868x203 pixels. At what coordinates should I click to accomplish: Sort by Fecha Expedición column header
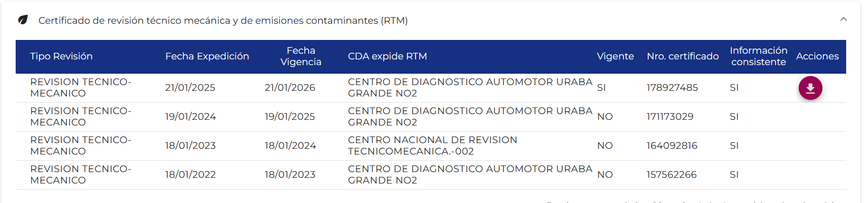207,56
